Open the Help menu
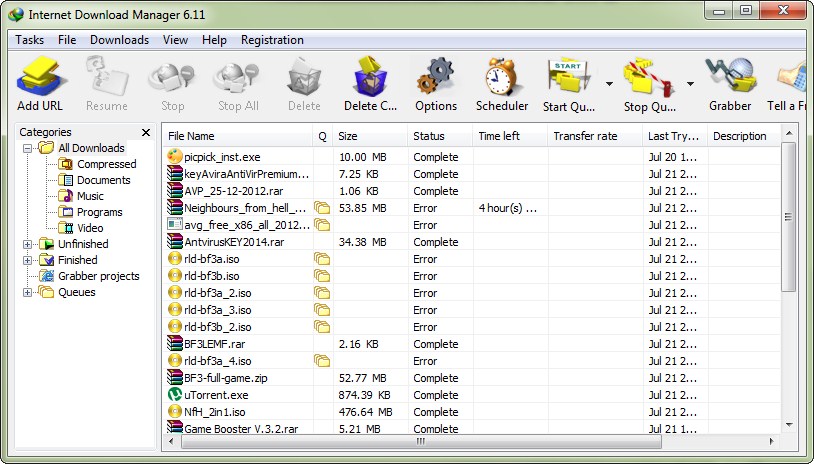The image size is (814, 464). pos(214,40)
